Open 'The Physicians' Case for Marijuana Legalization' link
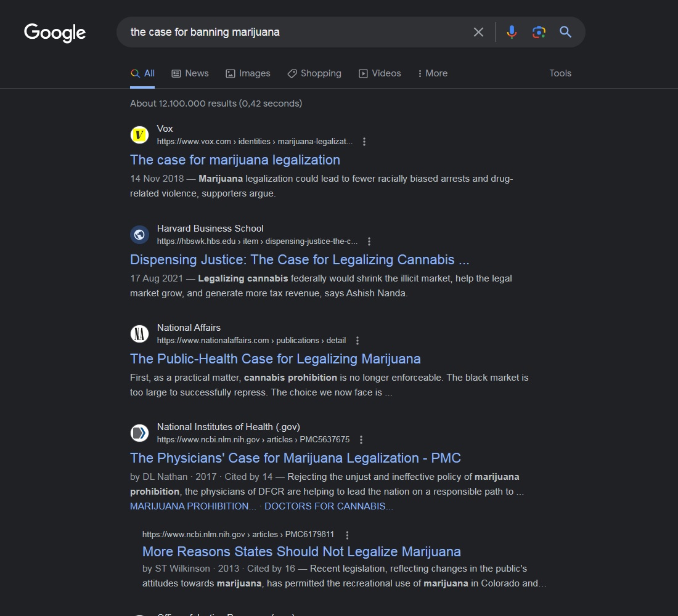678x616 pixels. [295, 458]
